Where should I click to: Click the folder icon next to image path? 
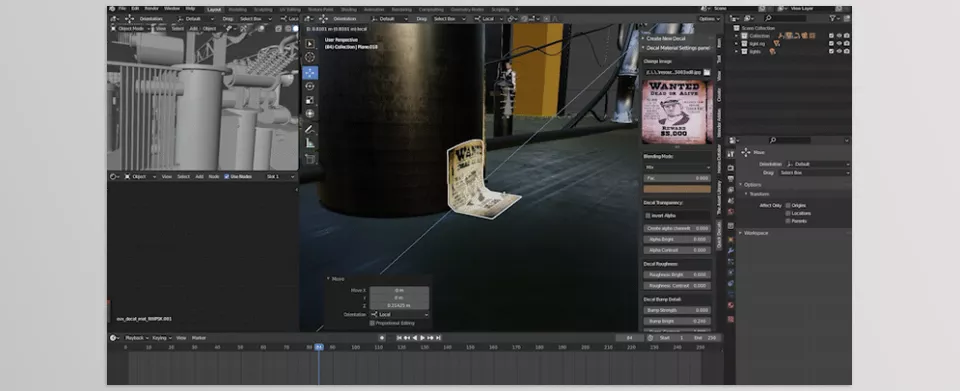pos(707,72)
